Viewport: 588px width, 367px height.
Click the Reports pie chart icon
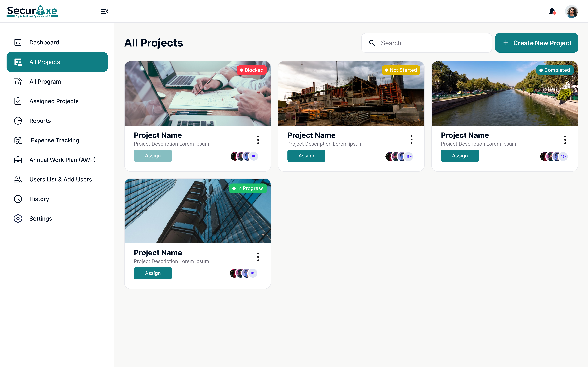coord(18,121)
